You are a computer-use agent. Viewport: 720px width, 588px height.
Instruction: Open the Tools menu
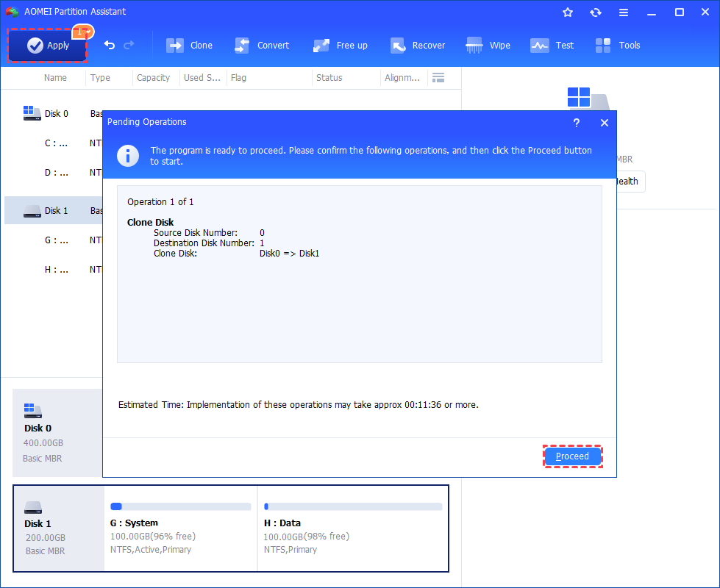point(618,46)
